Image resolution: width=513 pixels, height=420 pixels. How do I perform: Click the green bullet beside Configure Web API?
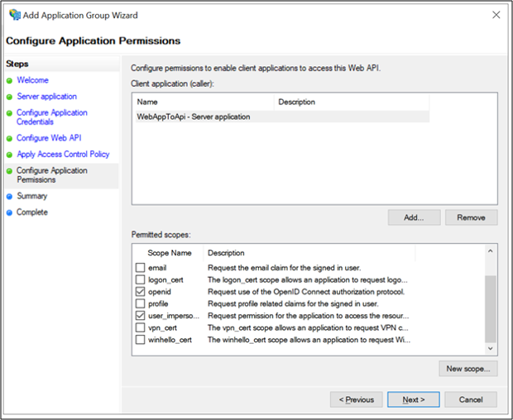pos(9,139)
